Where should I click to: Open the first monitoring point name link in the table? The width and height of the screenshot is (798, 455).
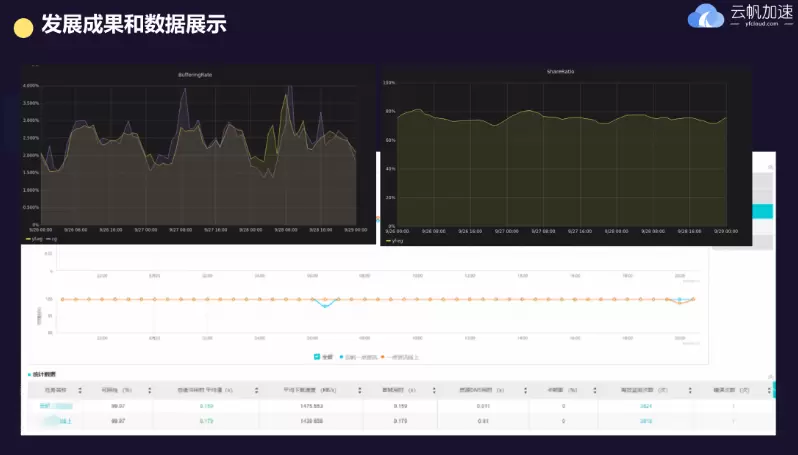(58, 406)
